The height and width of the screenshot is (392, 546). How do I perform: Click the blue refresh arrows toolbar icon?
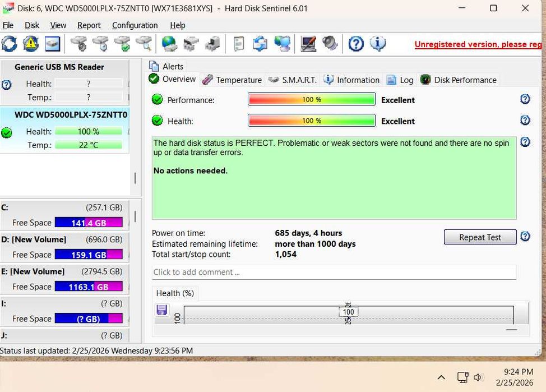pos(9,44)
